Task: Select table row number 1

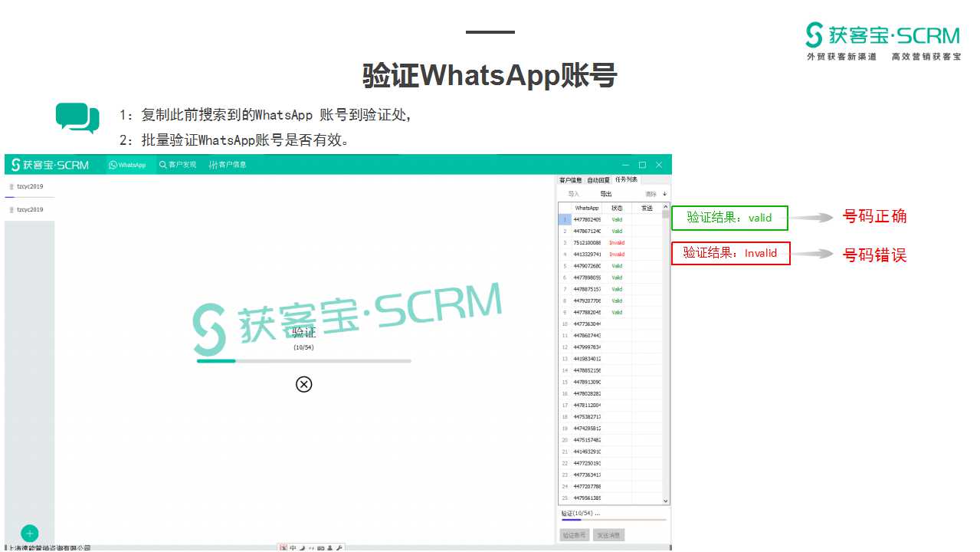Action: [565, 219]
